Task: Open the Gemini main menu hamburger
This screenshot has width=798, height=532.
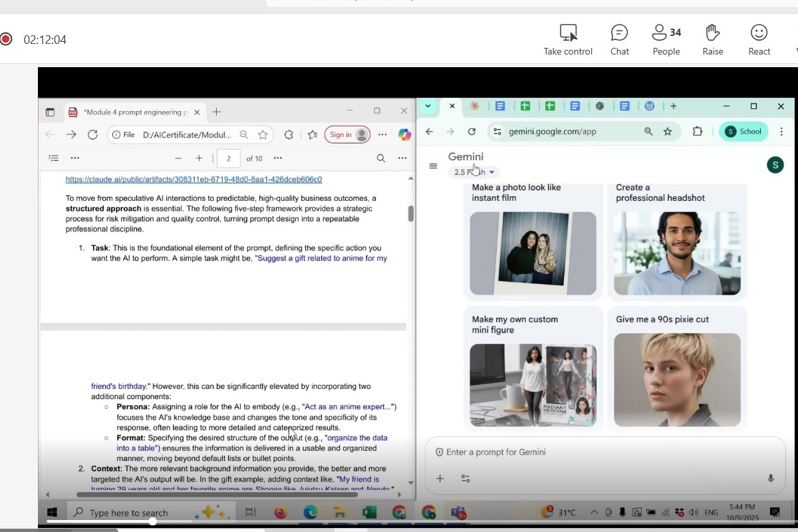Action: [x=434, y=166]
